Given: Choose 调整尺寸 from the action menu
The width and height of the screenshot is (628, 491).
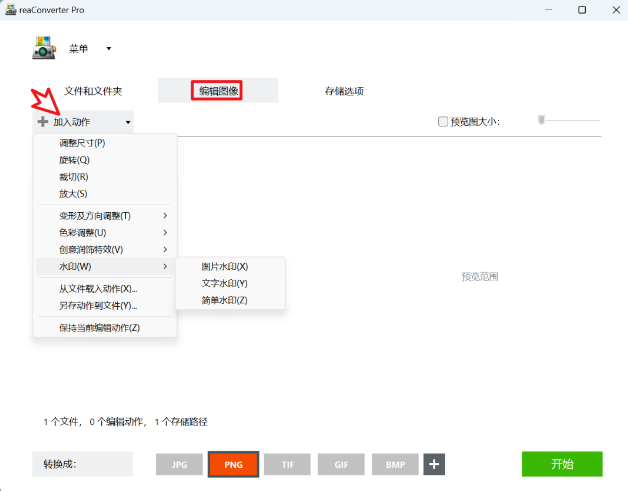Looking at the screenshot, I should [x=82, y=143].
